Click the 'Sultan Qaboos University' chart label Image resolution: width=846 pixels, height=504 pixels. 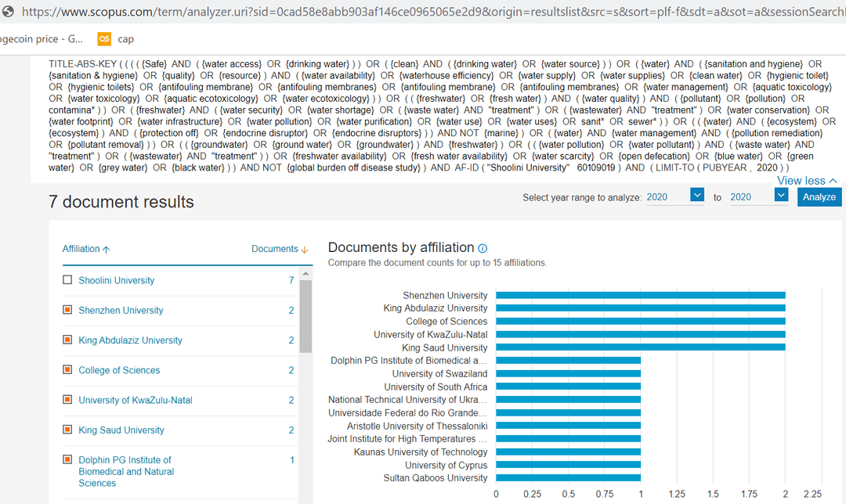(x=436, y=478)
